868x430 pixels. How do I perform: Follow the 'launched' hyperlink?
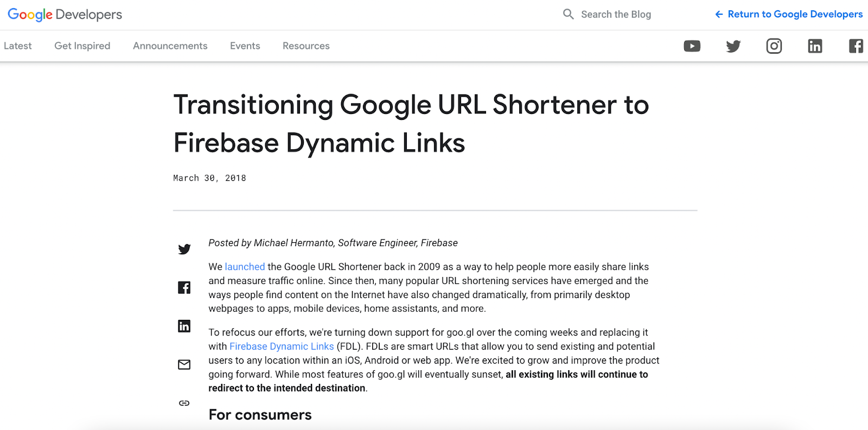[245, 267]
